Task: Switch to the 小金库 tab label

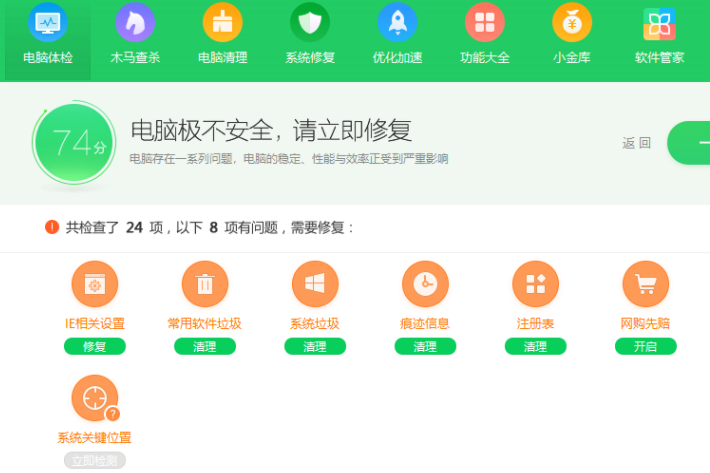Action: tap(572, 57)
